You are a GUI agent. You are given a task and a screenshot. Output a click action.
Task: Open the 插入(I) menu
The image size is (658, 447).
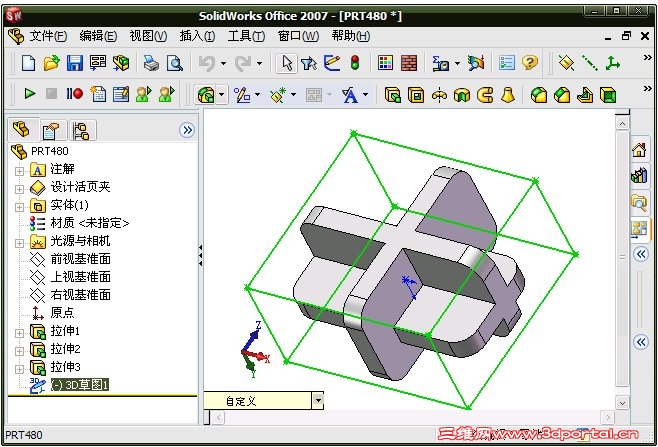[x=197, y=36]
